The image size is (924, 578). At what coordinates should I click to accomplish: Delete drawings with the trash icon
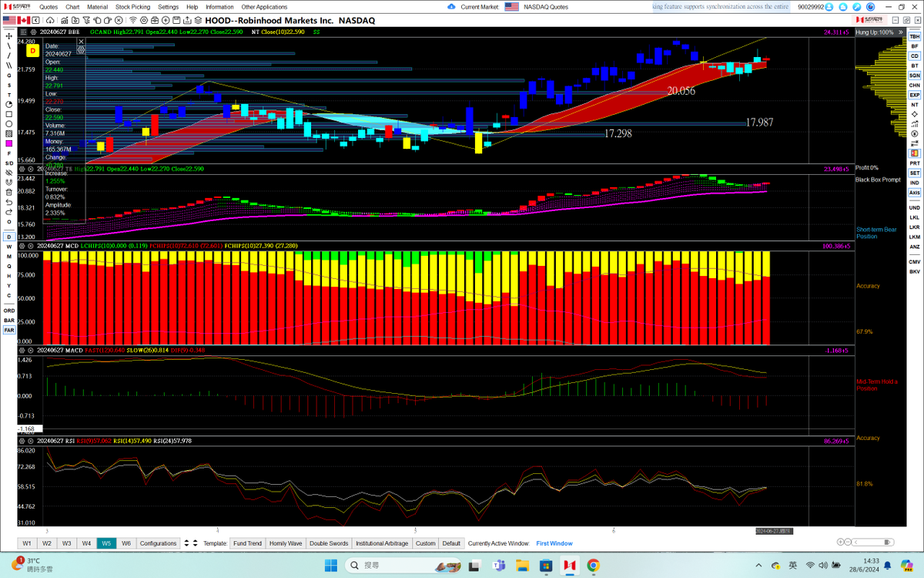click(x=9, y=193)
